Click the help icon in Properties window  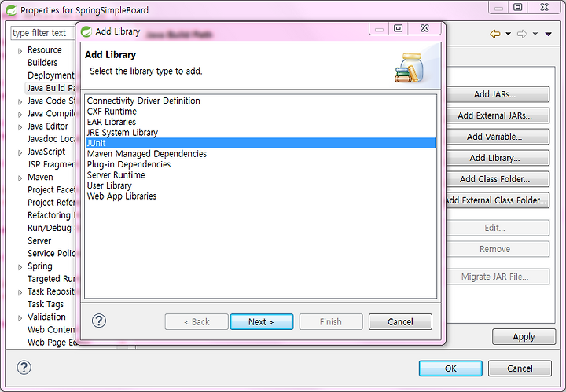(x=24, y=368)
